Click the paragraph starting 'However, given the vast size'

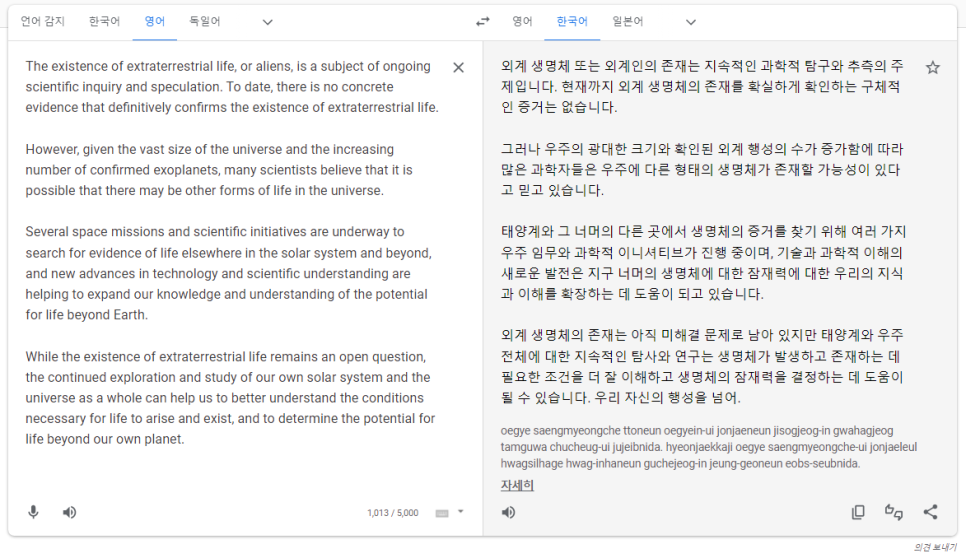pos(219,170)
